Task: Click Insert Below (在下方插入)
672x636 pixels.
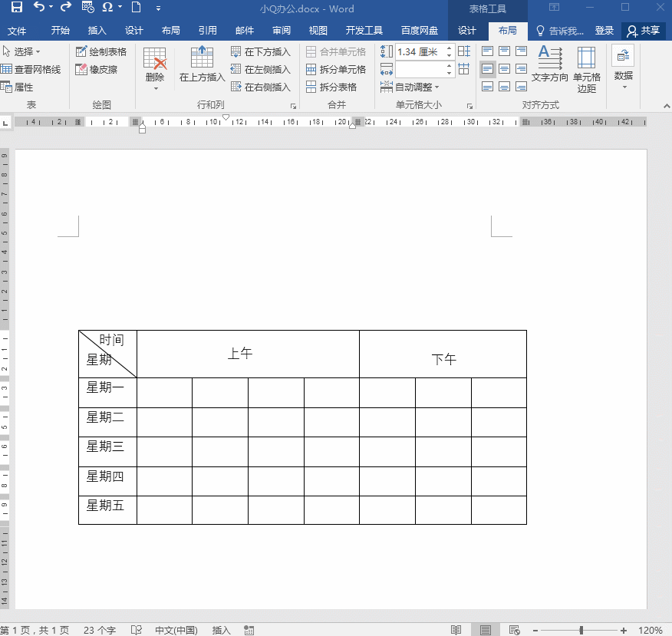Action: click(x=261, y=52)
